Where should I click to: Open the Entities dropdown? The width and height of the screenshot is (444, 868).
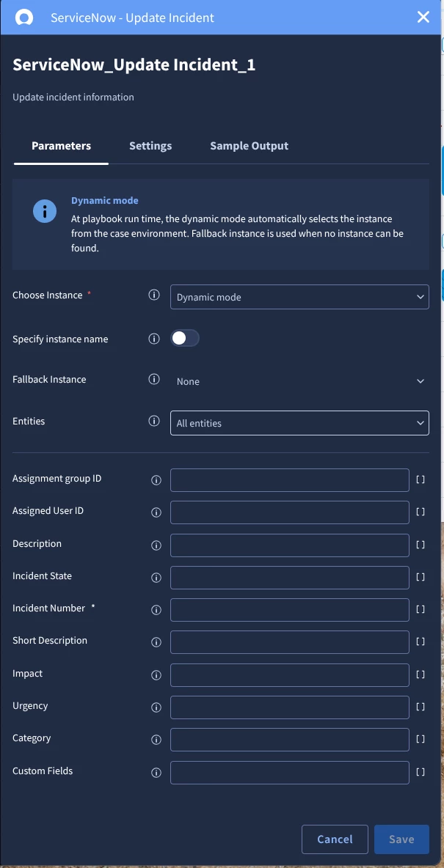tap(299, 423)
